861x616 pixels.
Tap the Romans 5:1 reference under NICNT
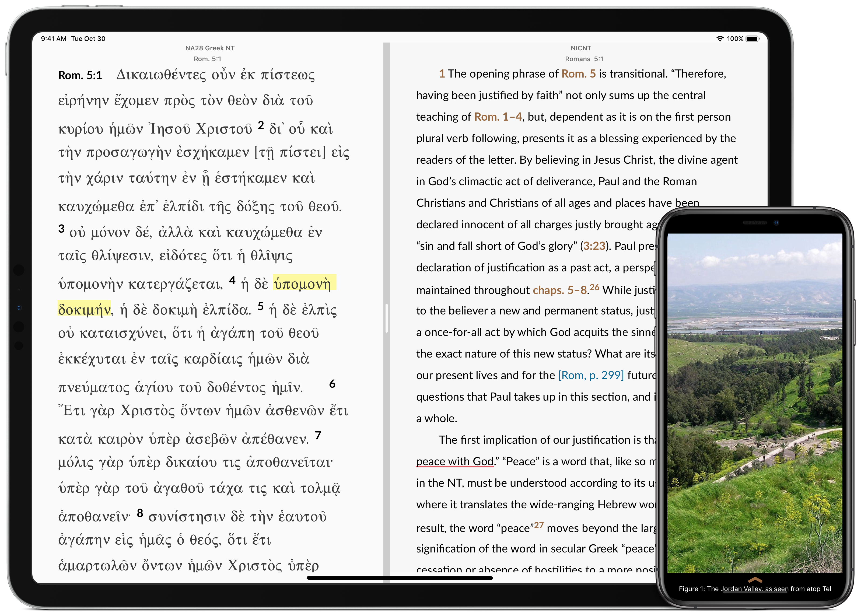[584, 59]
